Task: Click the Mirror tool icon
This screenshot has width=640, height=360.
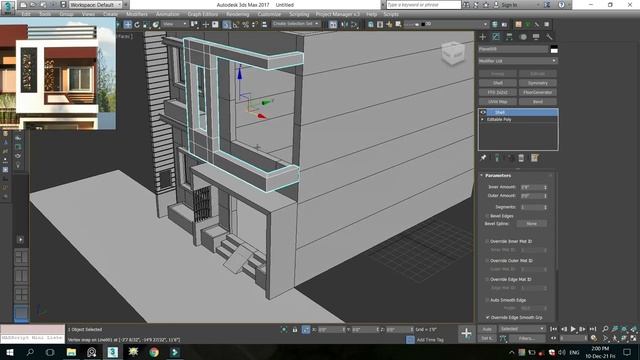Action: (344, 24)
